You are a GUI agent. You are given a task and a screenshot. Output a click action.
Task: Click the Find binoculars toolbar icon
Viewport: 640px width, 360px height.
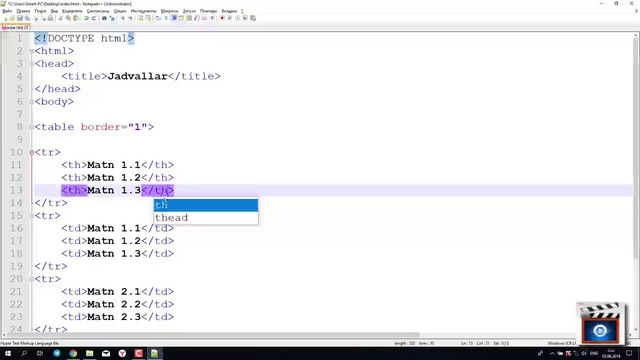pyautogui.click(x=104, y=18)
